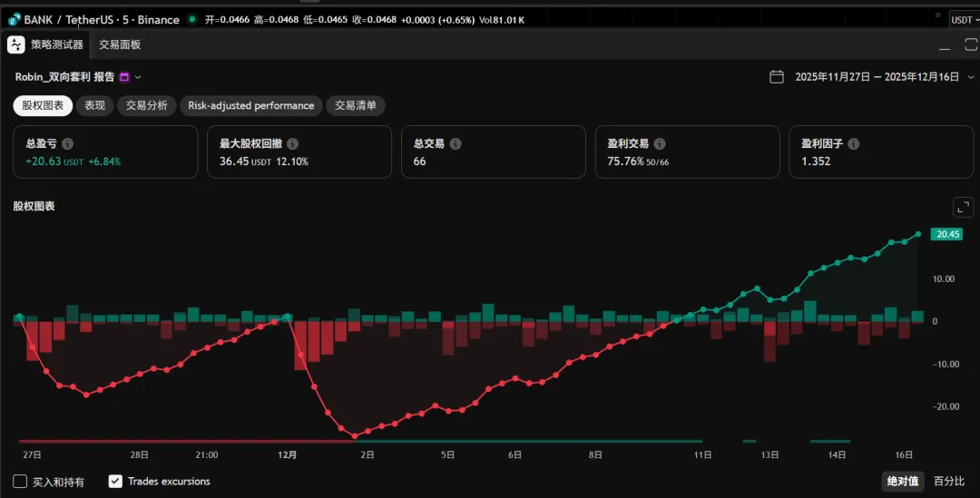The image size is (980, 498).
Task: Open the Robin_双向套利 报告 dropdown
Action: 138,77
